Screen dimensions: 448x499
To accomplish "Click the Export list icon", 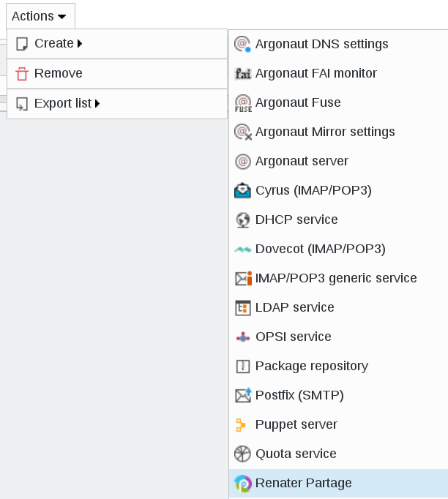I will [22, 104].
